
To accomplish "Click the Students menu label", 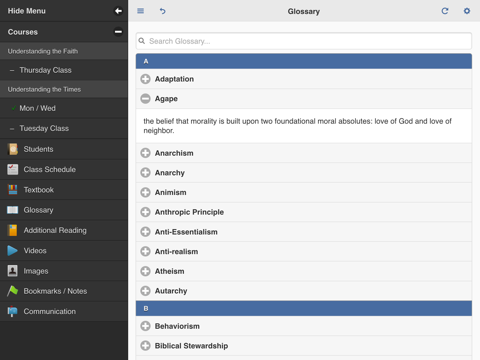I will click(38, 149).
